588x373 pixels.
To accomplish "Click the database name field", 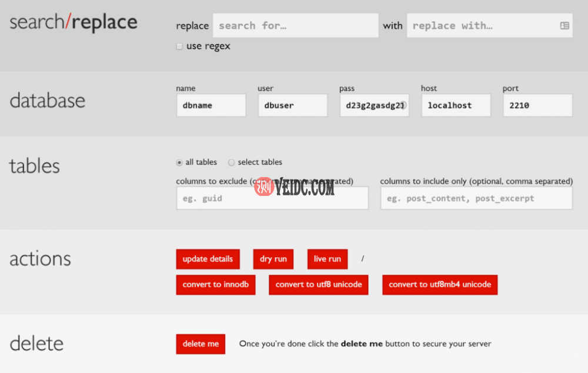I will tap(211, 105).
